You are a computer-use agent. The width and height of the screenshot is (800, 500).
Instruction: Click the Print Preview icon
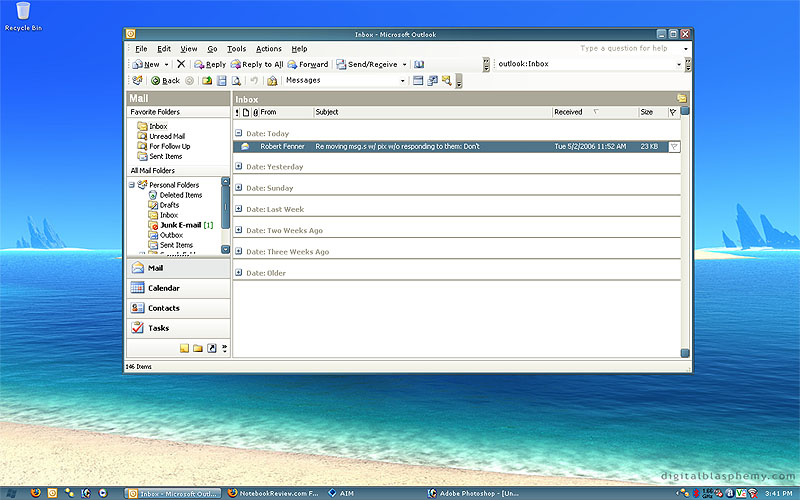(x=236, y=81)
